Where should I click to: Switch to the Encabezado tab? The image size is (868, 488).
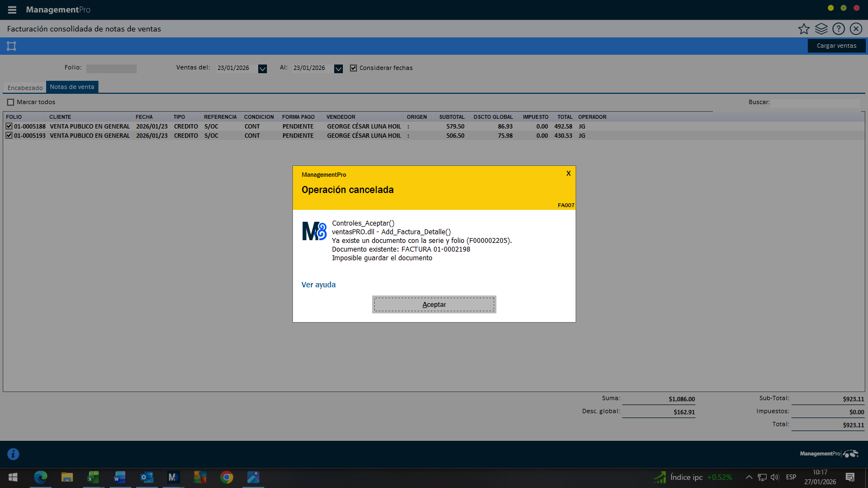(x=25, y=88)
